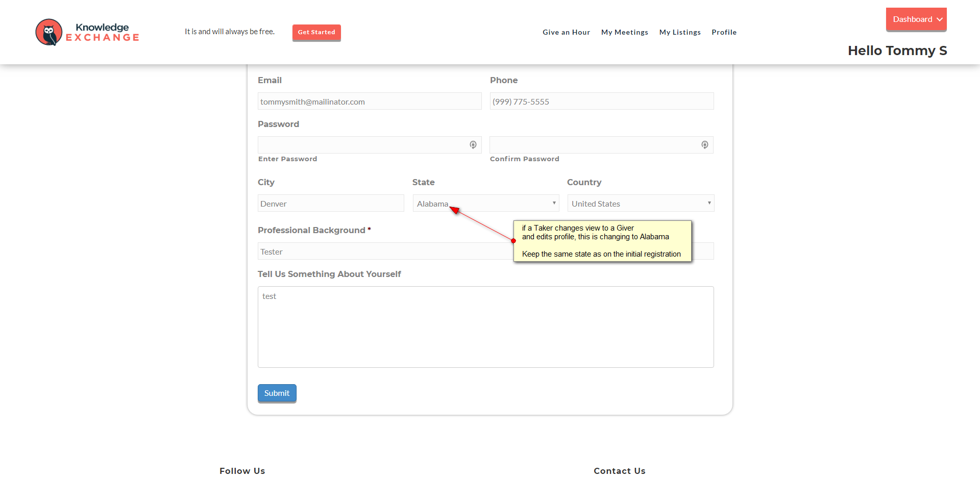Submit the profile form
This screenshot has height=478, width=980.
click(277, 393)
